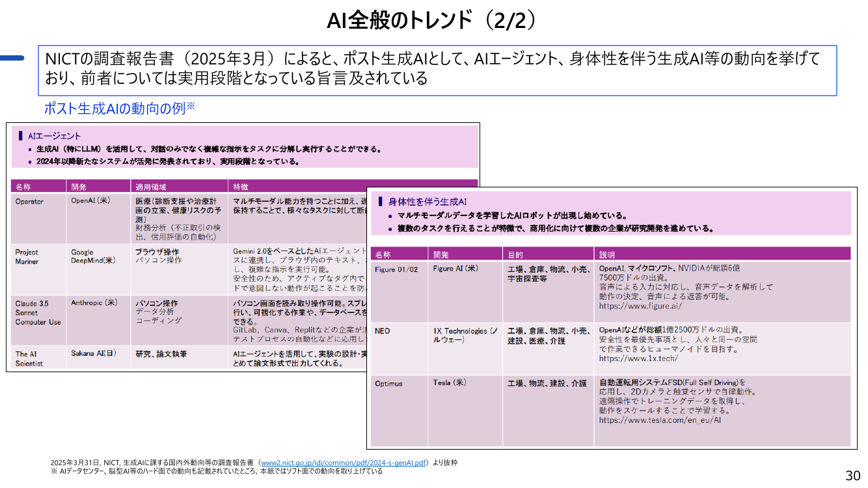The height and width of the screenshot is (488, 868).
Task: Click the 身体性を伴う生成AI section heading
Action: coord(427,202)
